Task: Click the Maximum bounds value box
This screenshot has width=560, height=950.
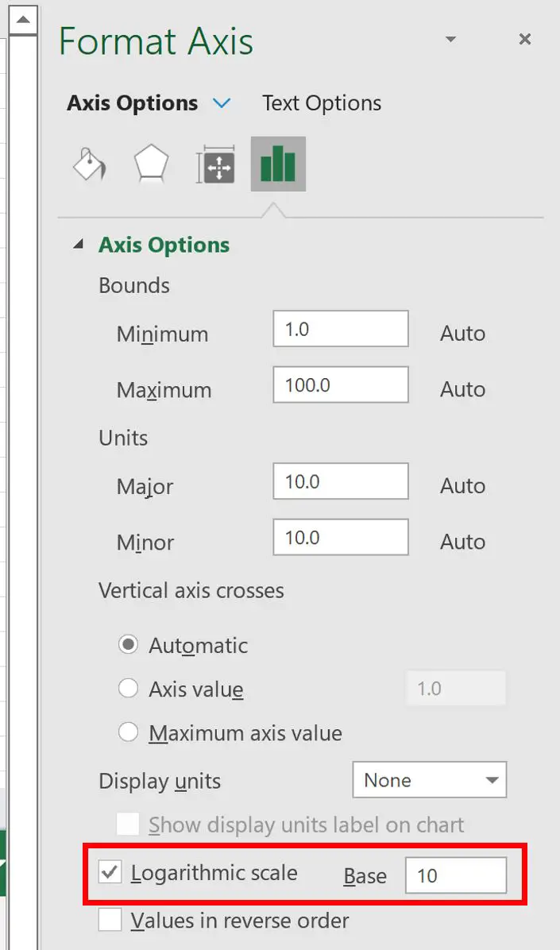Action: (x=340, y=384)
